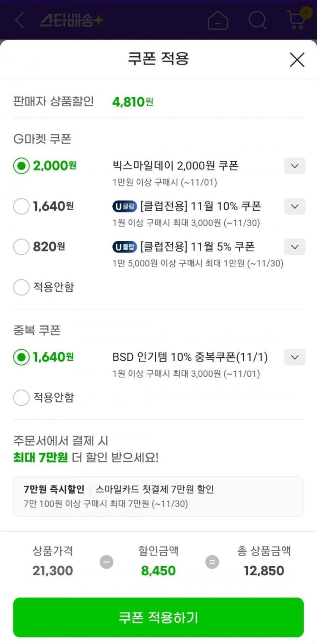Select 적용안함 under 중복 쿠폰
This screenshot has height=644, width=317.
(21, 398)
